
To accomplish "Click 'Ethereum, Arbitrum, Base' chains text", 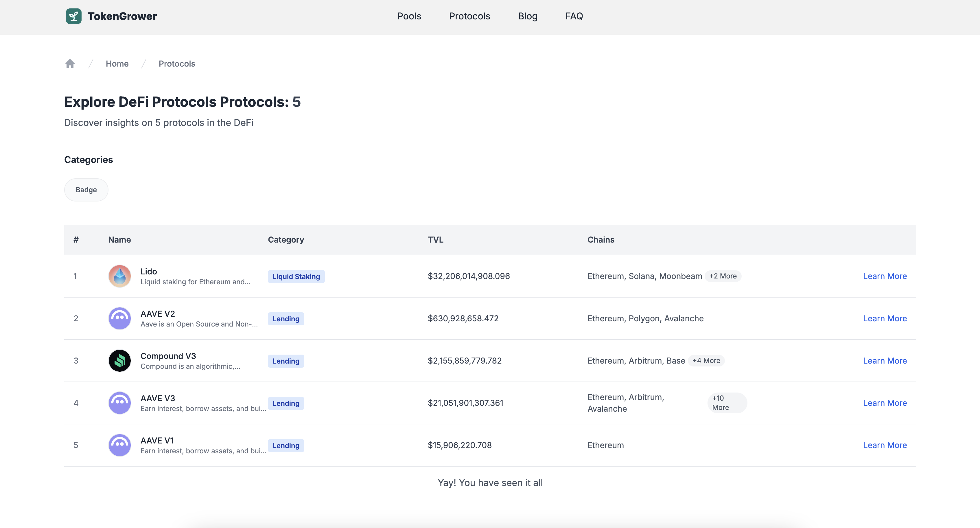I will point(636,360).
